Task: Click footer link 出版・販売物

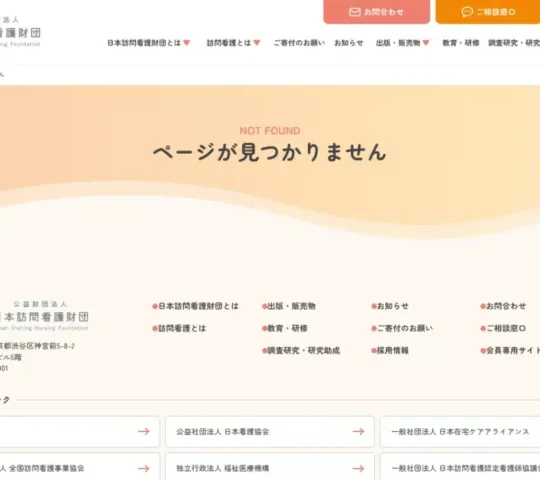Action: click(289, 306)
